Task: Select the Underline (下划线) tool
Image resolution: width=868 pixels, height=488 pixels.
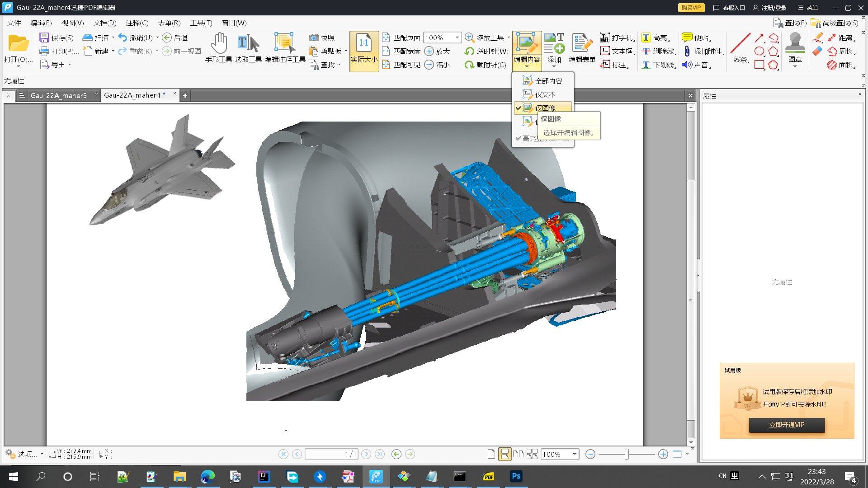Action: [658, 65]
